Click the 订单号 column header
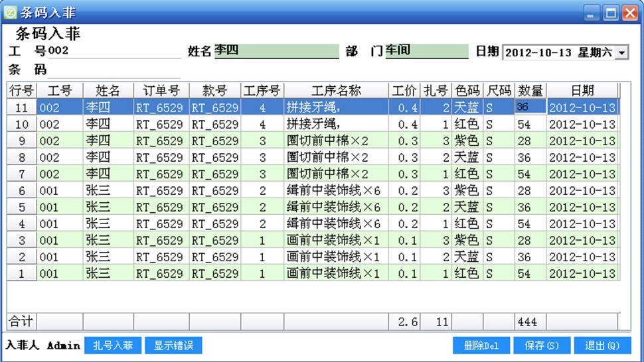The width and height of the screenshot is (644, 362). pos(161,90)
